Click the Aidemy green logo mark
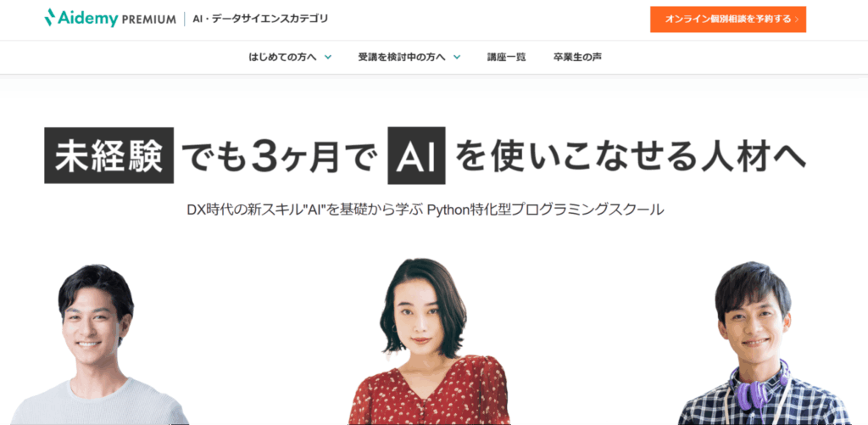The width and height of the screenshot is (868, 425). (x=50, y=17)
